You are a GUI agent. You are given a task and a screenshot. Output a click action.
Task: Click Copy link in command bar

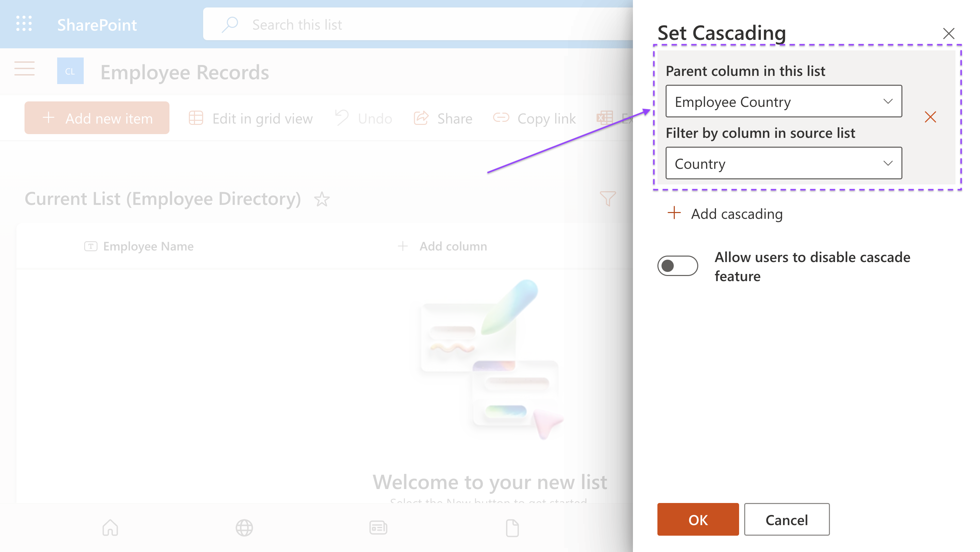(x=534, y=118)
